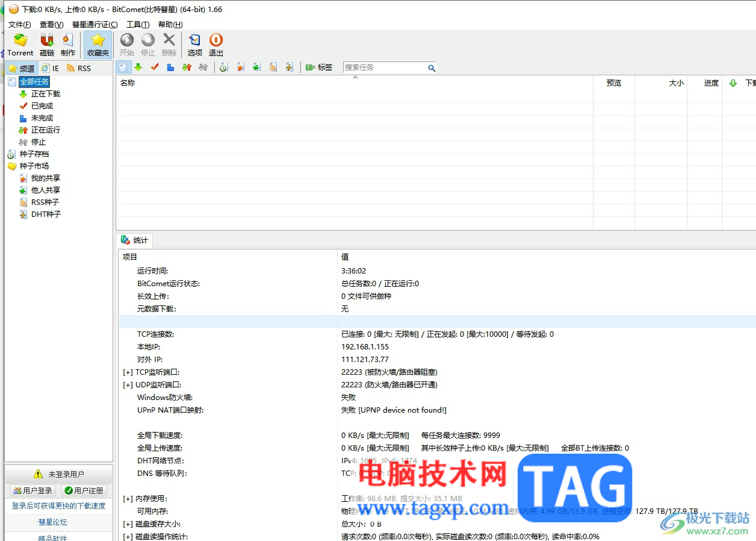
Task: Select 已完成 in the sidebar tree
Action: [x=42, y=106]
